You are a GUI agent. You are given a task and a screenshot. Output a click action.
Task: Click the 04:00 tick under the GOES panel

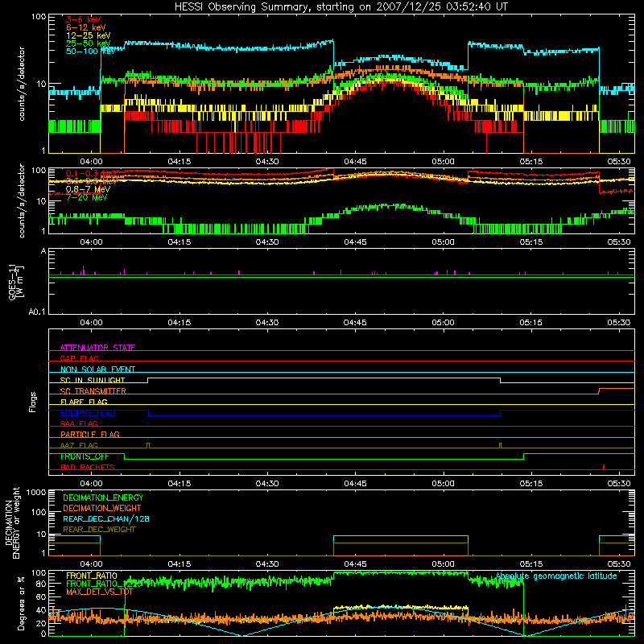(x=91, y=323)
